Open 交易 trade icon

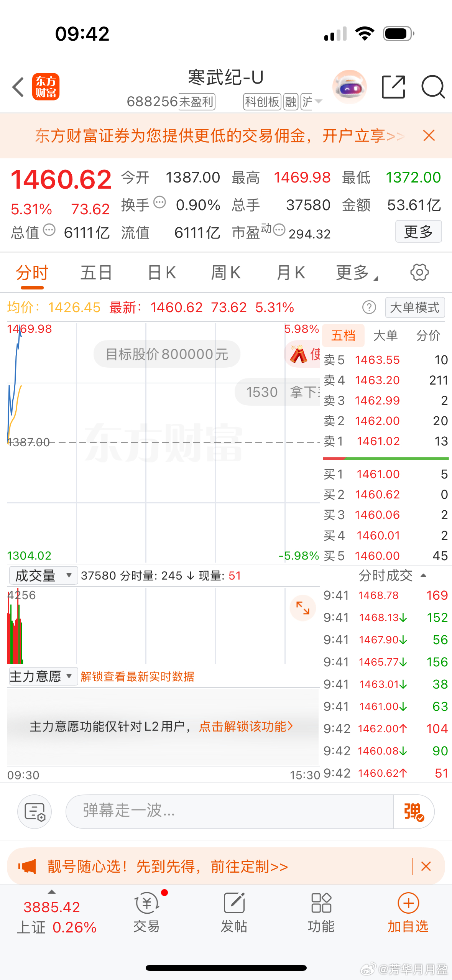[x=146, y=913]
